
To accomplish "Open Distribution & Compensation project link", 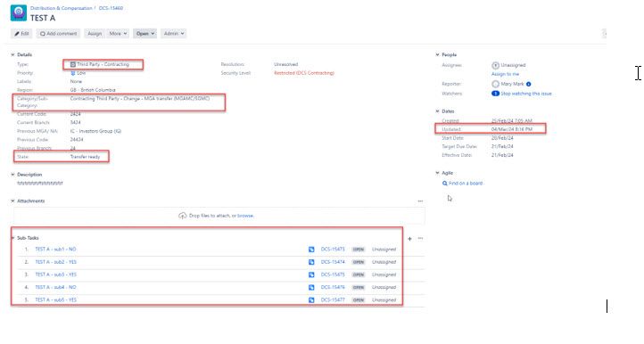I will (62, 8).
